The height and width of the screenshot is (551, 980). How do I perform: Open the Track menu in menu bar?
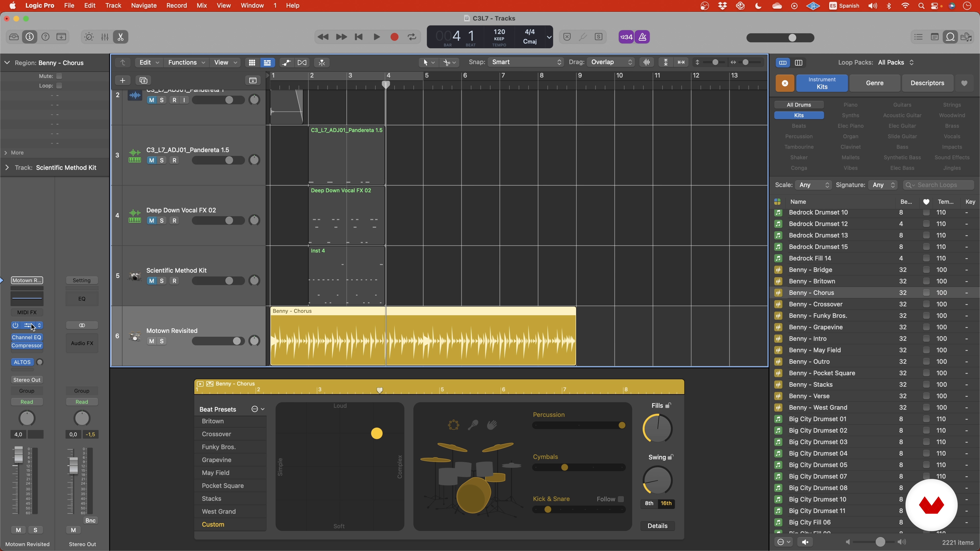tap(113, 5)
